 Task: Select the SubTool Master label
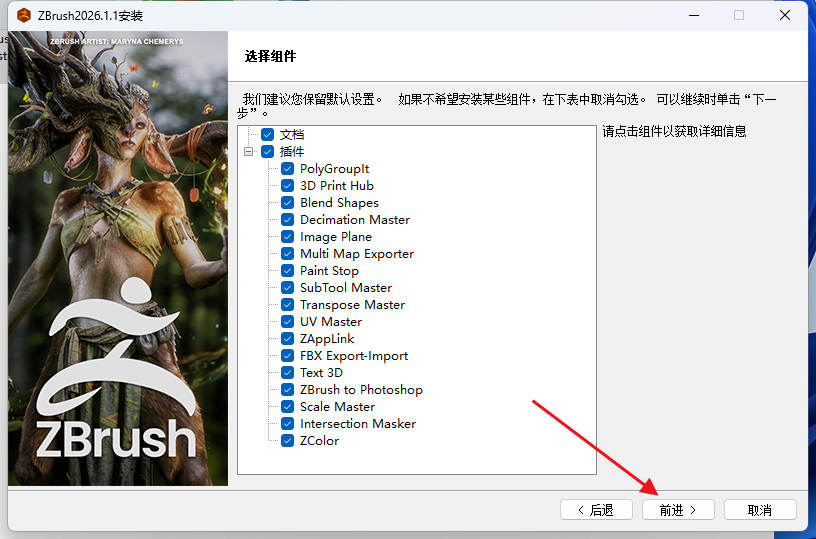coord(346,288)
